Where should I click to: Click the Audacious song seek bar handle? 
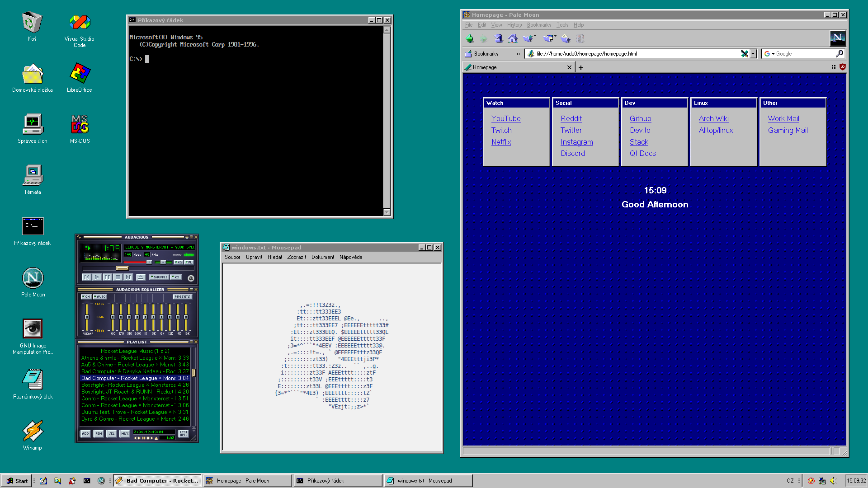122,268
